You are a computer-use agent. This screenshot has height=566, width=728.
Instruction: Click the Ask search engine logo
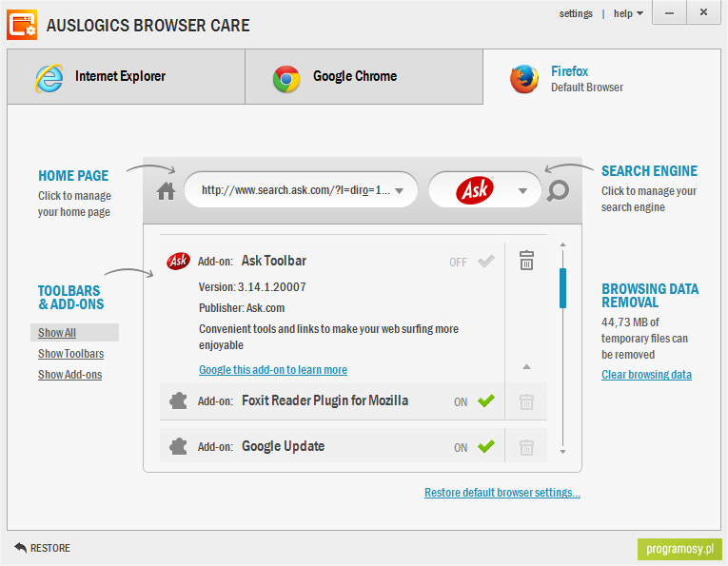475,190
